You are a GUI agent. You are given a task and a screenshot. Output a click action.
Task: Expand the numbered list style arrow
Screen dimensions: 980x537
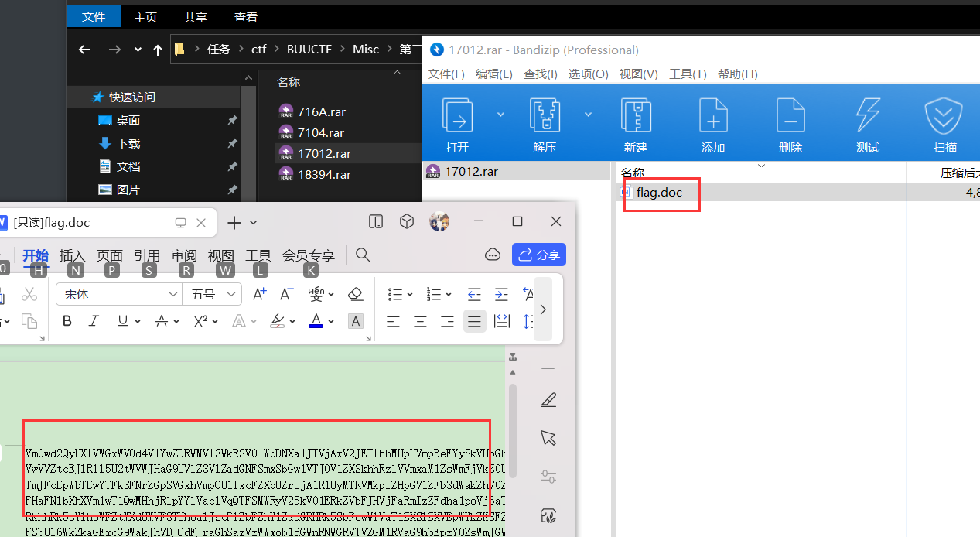pos(448,295)
